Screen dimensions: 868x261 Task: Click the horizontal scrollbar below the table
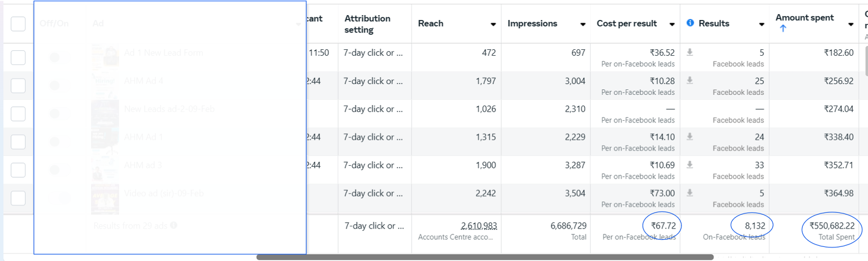click(484, 257)
